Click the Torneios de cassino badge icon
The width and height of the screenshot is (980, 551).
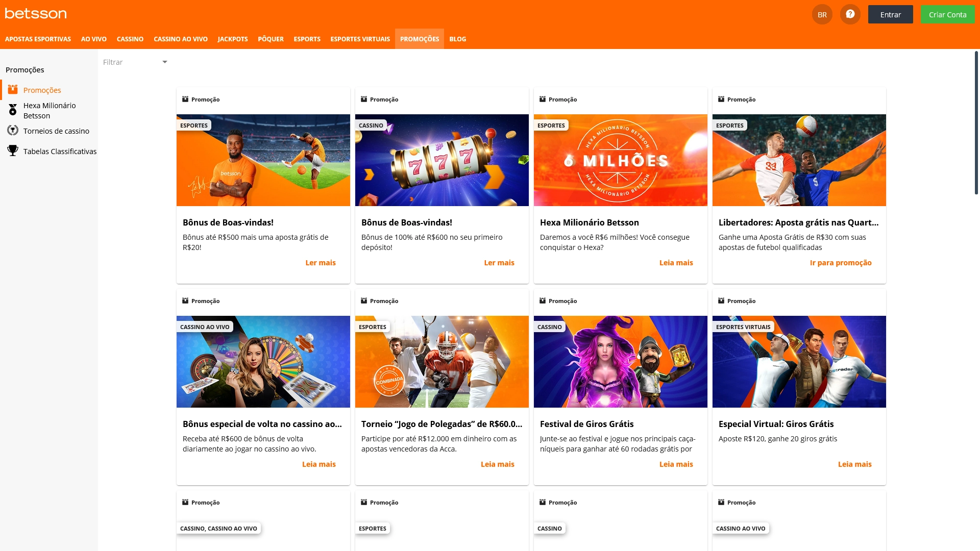pyautogui.click(x=13, y=131)
